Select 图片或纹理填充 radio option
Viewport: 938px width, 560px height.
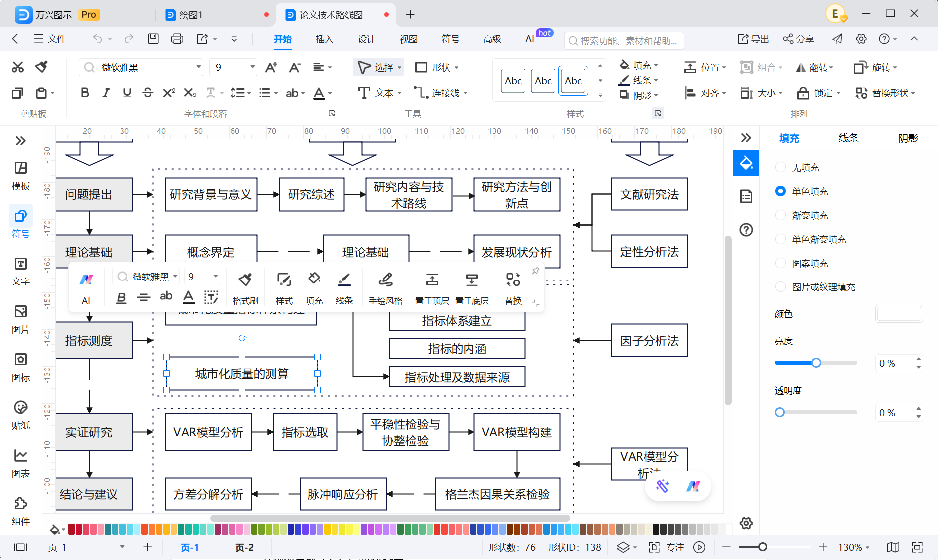780,287
